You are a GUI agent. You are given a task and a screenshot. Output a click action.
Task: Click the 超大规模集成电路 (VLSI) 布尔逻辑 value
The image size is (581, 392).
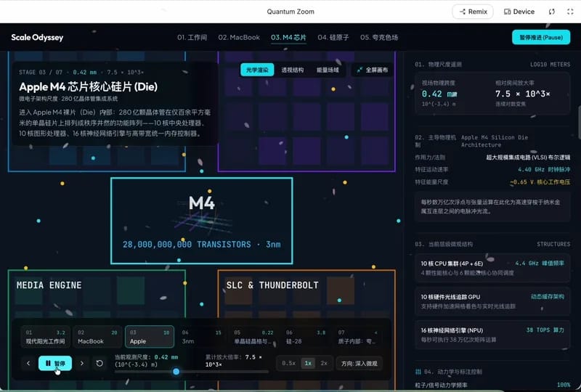tap(529, 158)
